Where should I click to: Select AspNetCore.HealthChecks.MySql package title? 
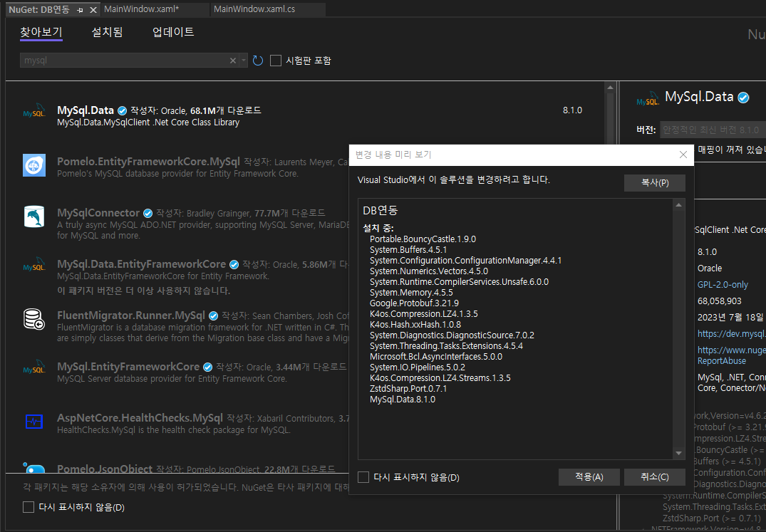point(140,418)
